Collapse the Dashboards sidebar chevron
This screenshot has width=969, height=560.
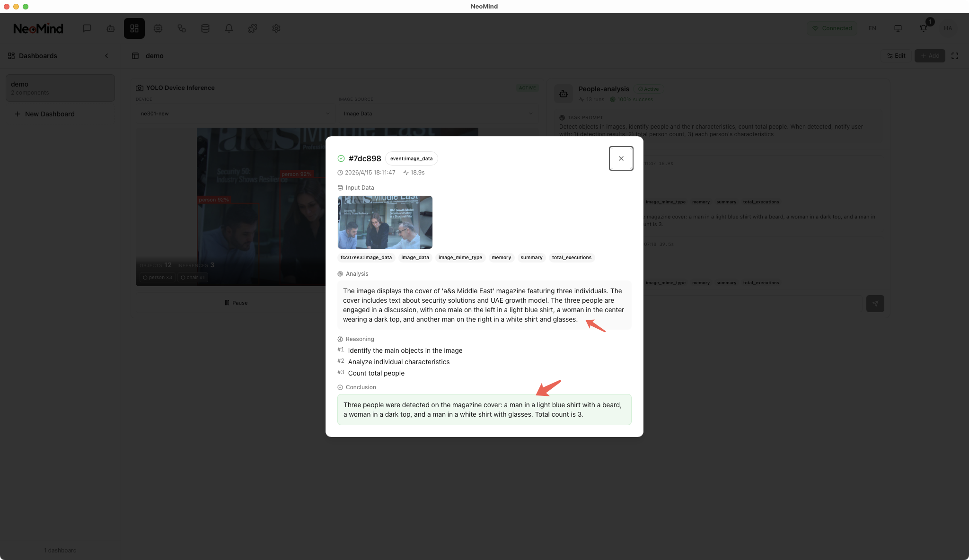tap(106, 56)
